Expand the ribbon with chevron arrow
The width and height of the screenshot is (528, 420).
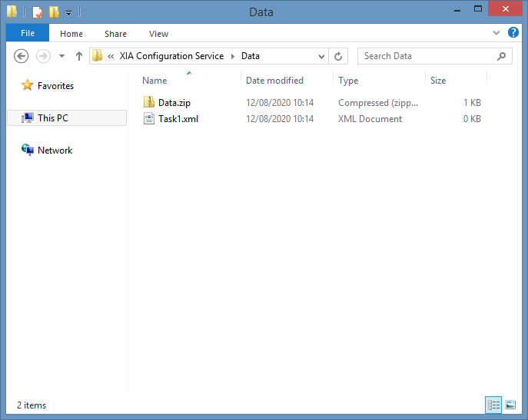click(x=496, y=33)
